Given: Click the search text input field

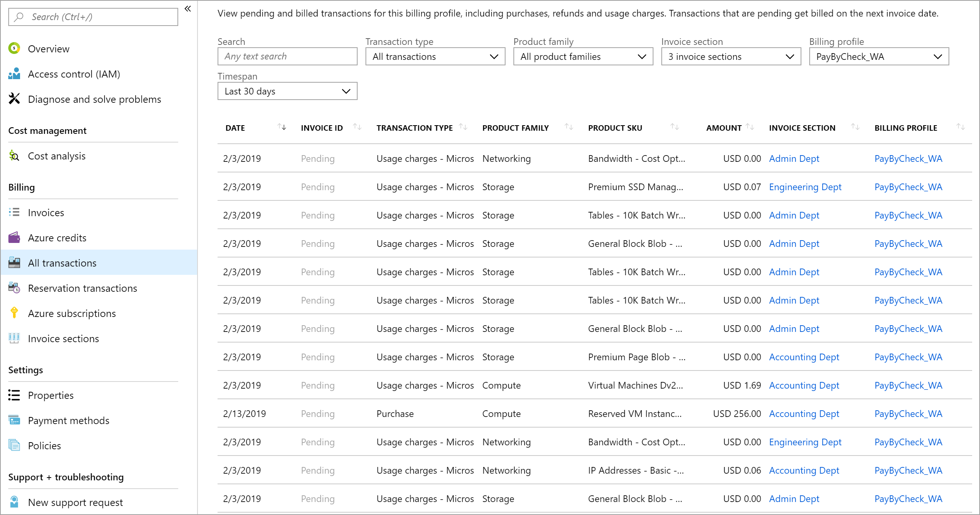Looking at the screenshot, I should [287, 56].
